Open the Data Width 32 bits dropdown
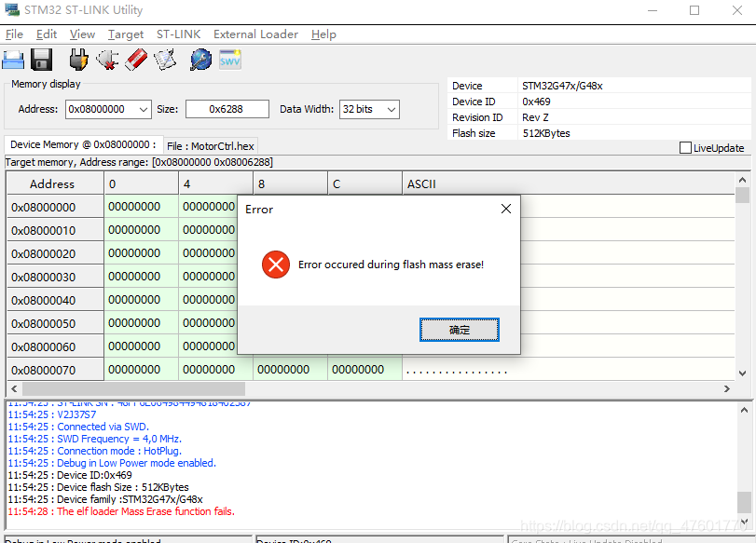Image resolution: width=756 pixels, height=543 pixels. pos(369,109)
